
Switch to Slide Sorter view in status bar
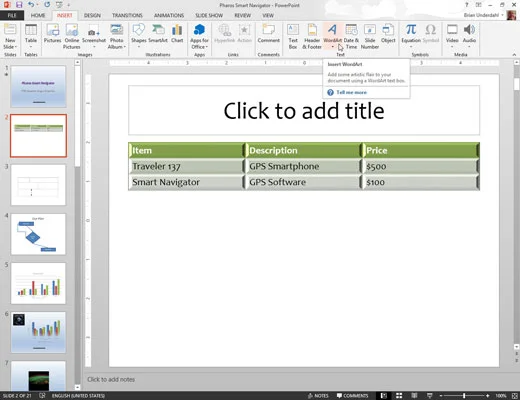point(399,396)
